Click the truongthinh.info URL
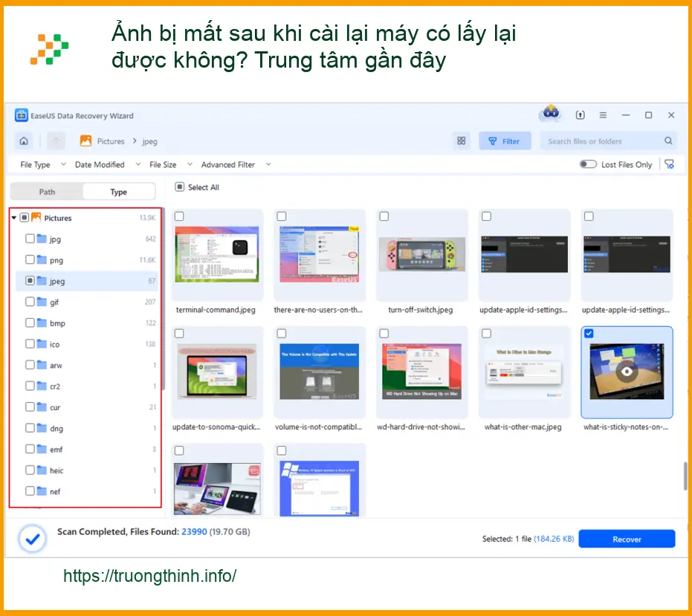The height and width of the screenshot is (616, 692). pos(149,576)
